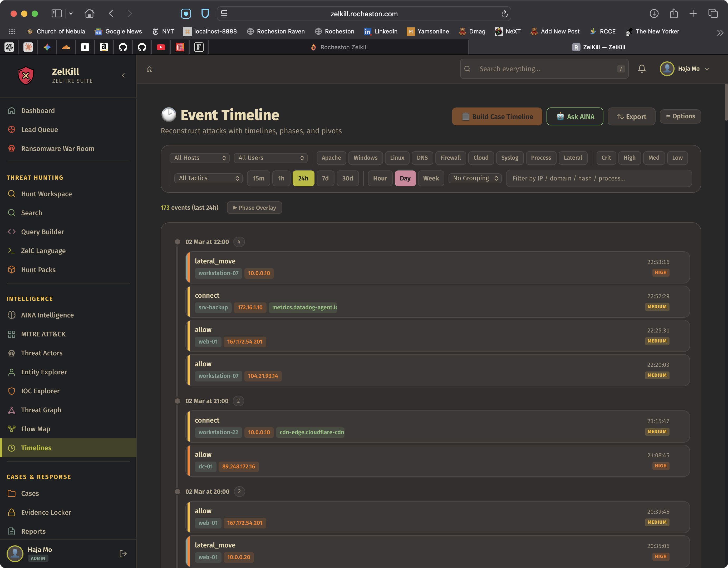This screenshot has width=728, height=568.
Task: Expand the No Grouping selector
Action: (x=475, y=178)
